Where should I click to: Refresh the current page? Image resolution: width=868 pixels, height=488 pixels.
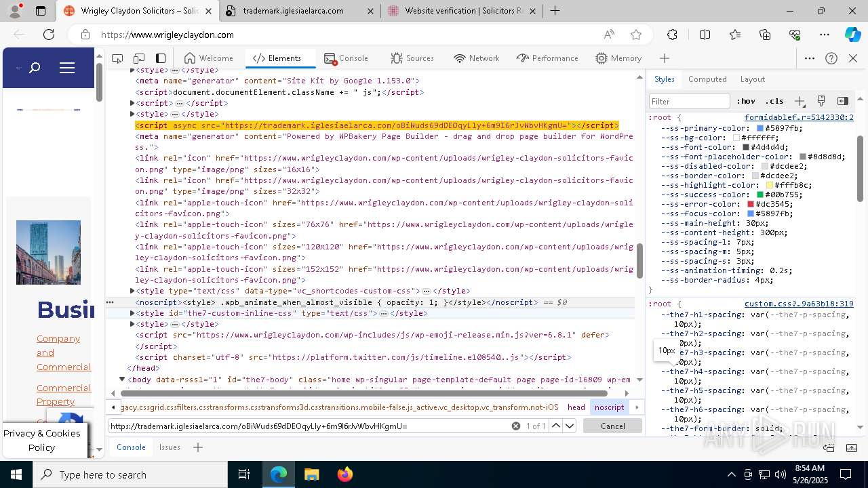click(x=49, y=35)
